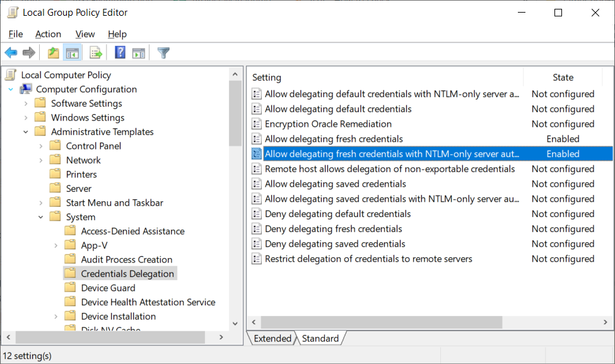
Task: Select Deny delegating saved credentials policy
Action: (x=335, y=244)
